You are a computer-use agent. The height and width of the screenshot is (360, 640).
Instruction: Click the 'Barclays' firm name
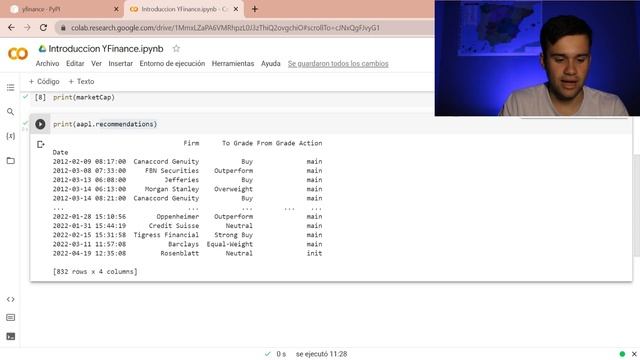184,244
